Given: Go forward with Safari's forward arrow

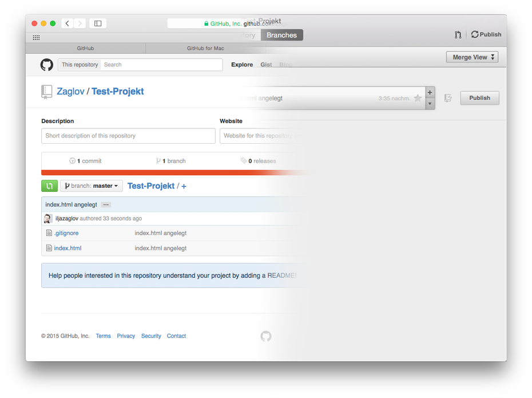Looking at the screenshot, I should click(80, 23).
